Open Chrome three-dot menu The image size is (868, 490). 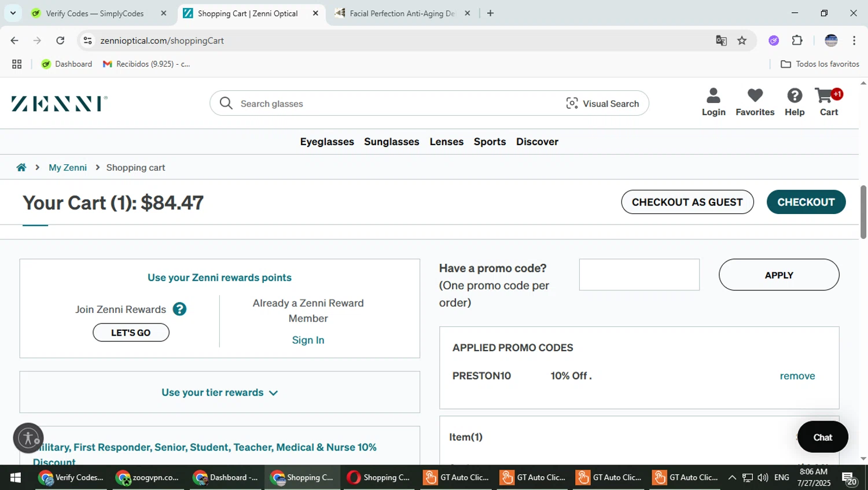coord(854,40)
